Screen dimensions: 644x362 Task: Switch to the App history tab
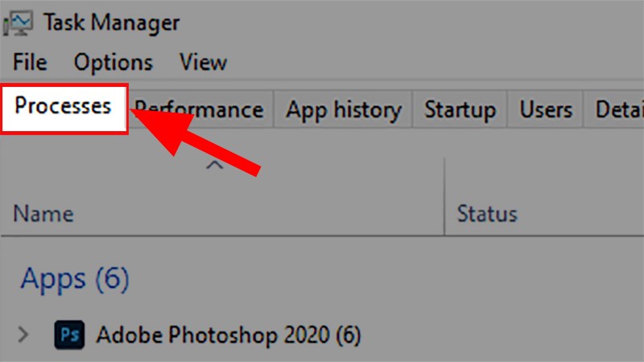click(x=343, y=109)
